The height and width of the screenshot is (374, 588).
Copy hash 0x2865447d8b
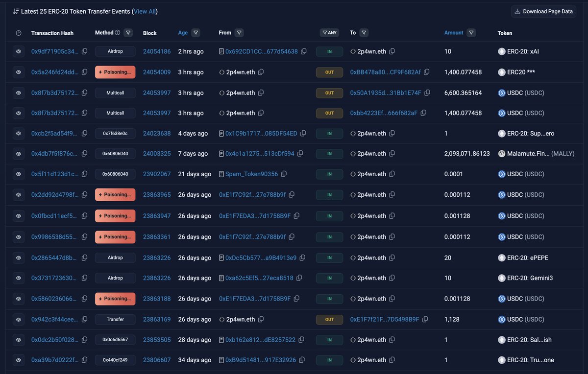(85, 257)
